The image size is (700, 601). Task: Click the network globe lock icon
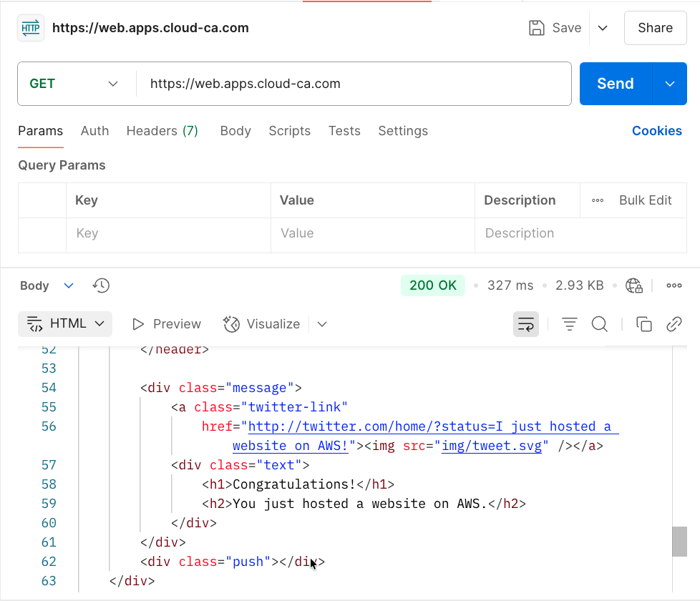(633, 285)
